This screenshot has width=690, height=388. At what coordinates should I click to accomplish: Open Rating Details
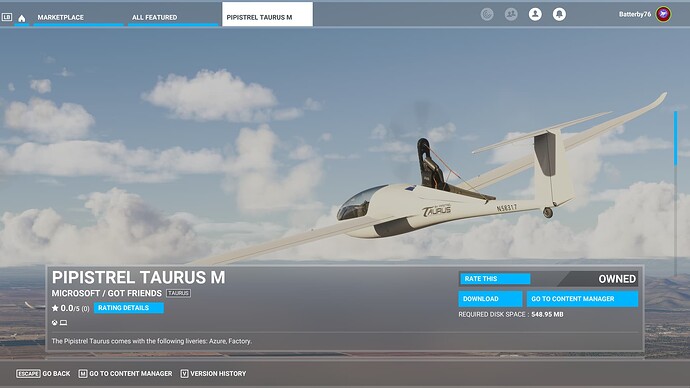pyautogui.click(x=128, y=308)
